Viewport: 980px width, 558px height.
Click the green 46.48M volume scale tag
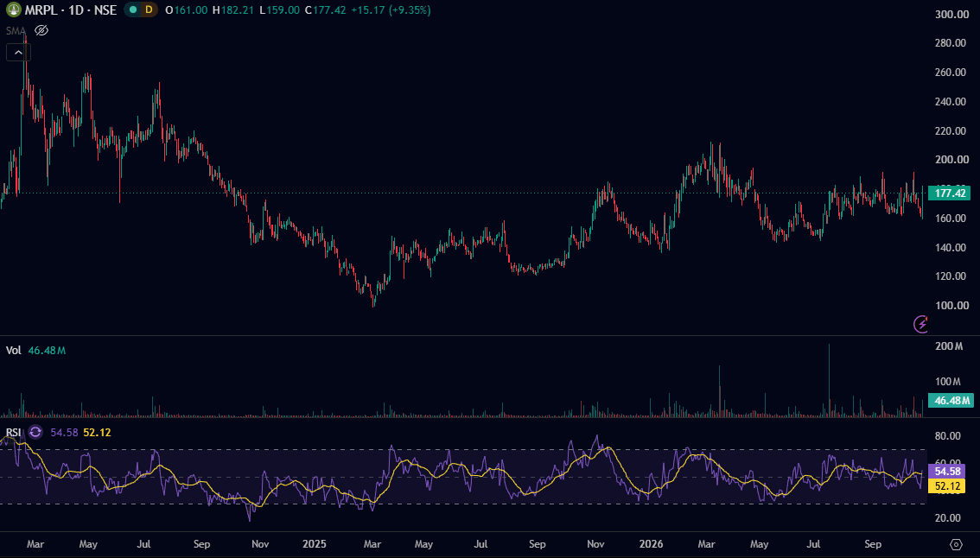951,401
